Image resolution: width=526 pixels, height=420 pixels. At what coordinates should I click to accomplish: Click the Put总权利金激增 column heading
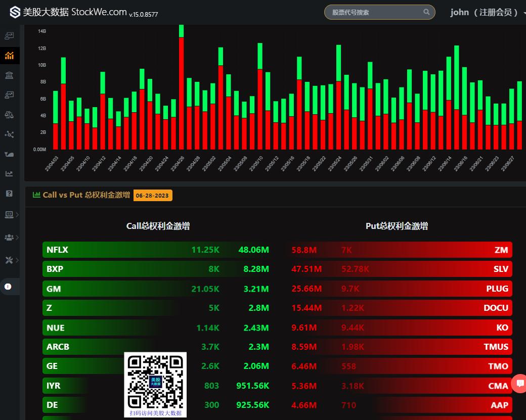[x=397, y=226]
